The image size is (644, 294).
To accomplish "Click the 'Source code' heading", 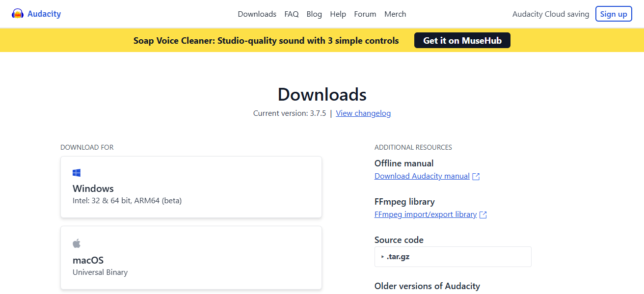I will pos(399,240).
